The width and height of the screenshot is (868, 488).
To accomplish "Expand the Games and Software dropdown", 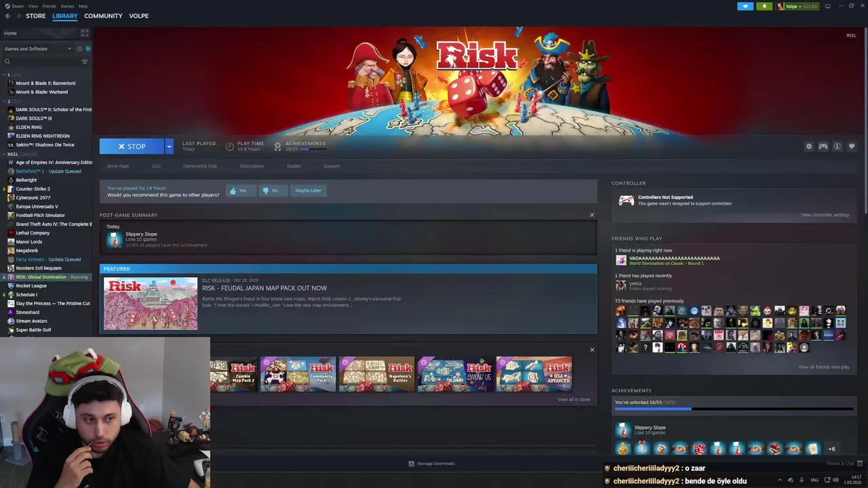I will 37,49.
